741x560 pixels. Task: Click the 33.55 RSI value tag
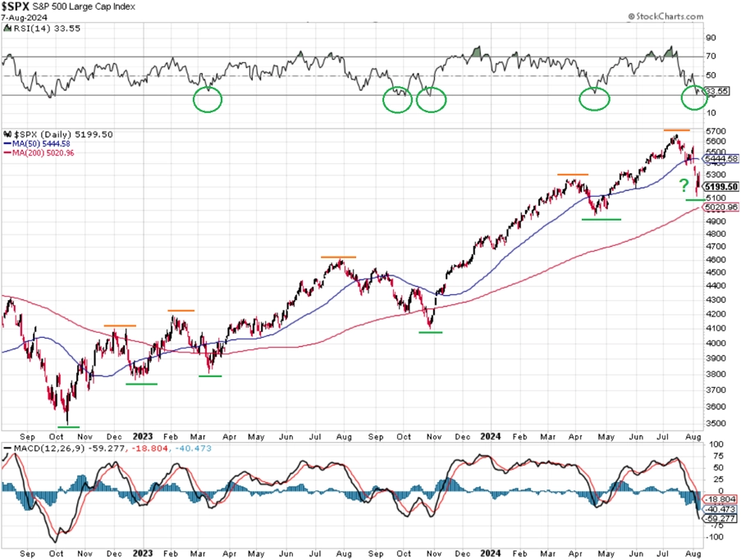(717, 91)
